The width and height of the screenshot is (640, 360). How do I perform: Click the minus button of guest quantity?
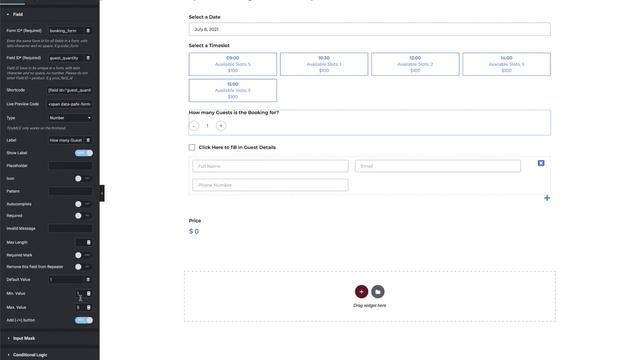(194, 126)
